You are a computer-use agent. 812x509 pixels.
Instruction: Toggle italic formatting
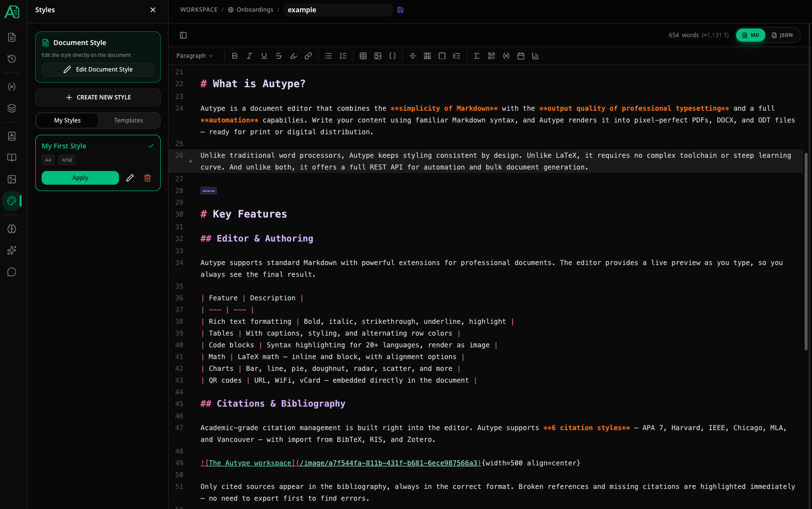pos(249,56)
